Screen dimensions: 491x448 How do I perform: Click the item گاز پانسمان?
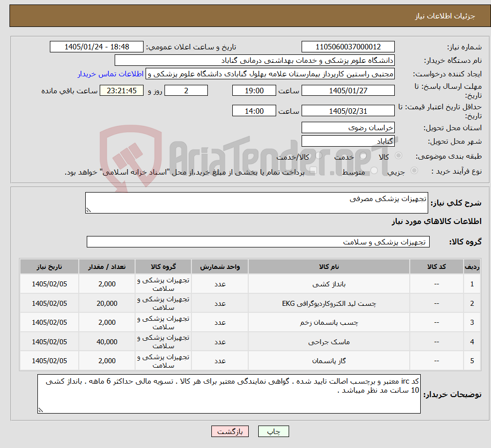coord(329,361)
